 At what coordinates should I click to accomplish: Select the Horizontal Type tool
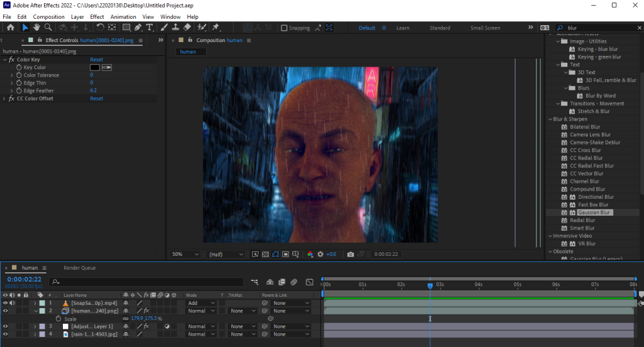(150, 28)
